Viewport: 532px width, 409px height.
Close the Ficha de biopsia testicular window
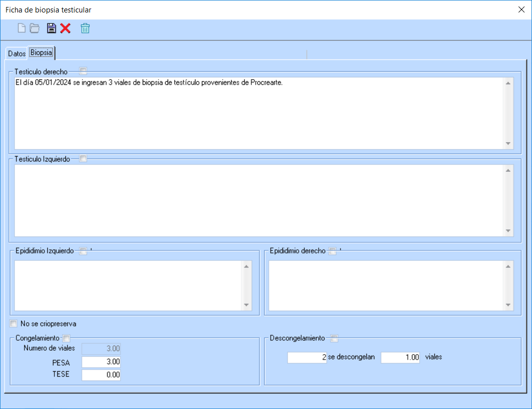point(522,9)
